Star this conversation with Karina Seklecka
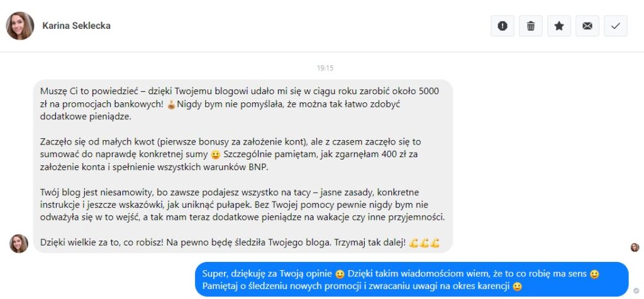644x299 pixels. pyautogui.click(x=559, y=26)
